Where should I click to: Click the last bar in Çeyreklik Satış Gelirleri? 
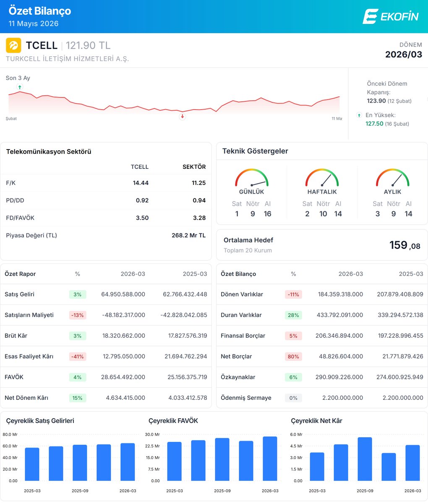(x=128, y=462)
